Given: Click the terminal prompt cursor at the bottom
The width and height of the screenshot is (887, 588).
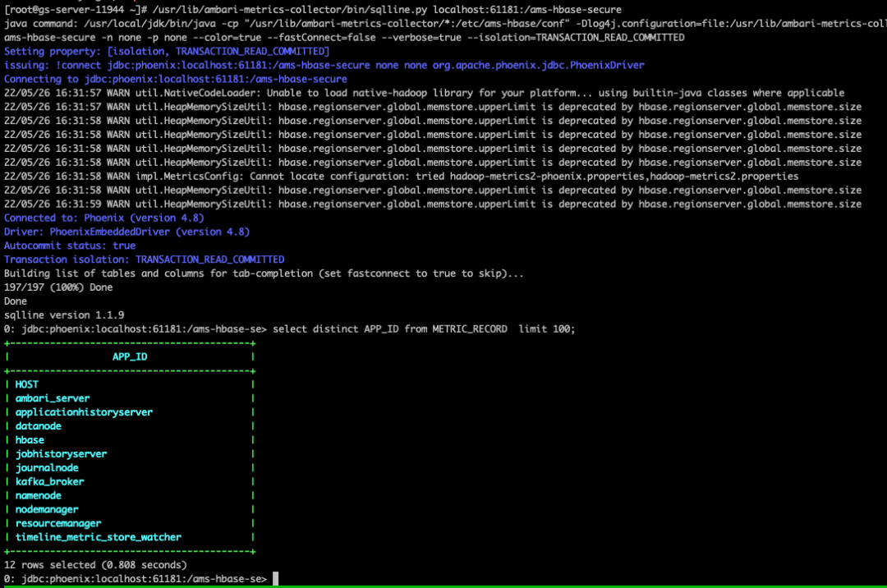Looking at the screenshot, I should click(x=275, y=578).
